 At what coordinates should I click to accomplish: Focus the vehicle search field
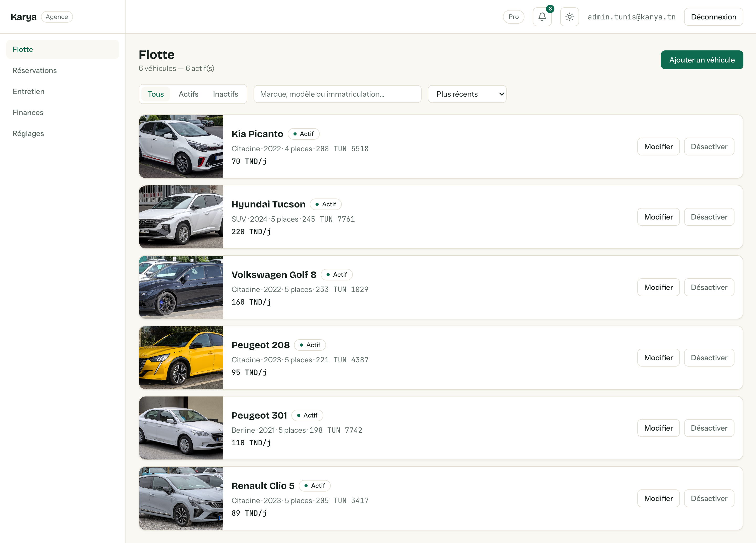click(x=337, y=94)
